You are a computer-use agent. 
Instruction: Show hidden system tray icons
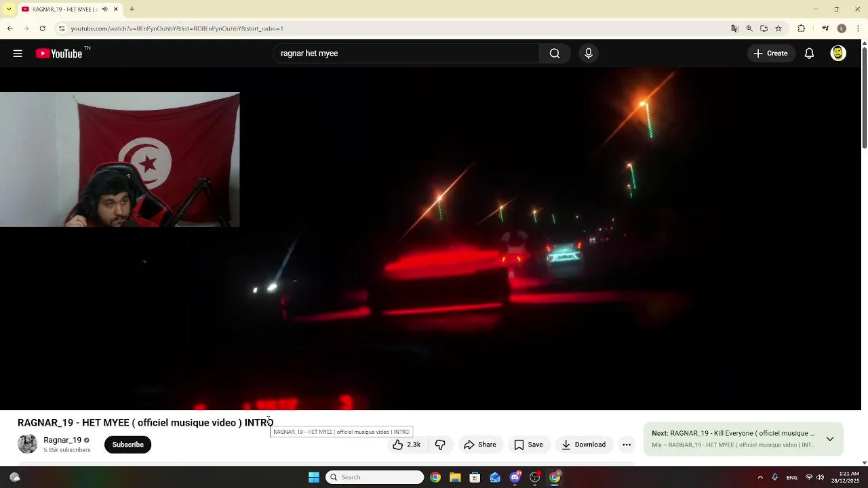(760, 477)
